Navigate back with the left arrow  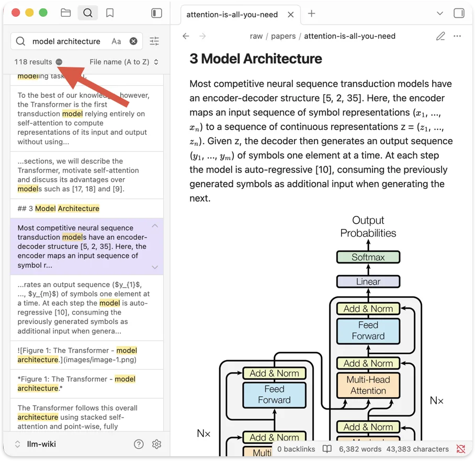(x=186, y=36)
